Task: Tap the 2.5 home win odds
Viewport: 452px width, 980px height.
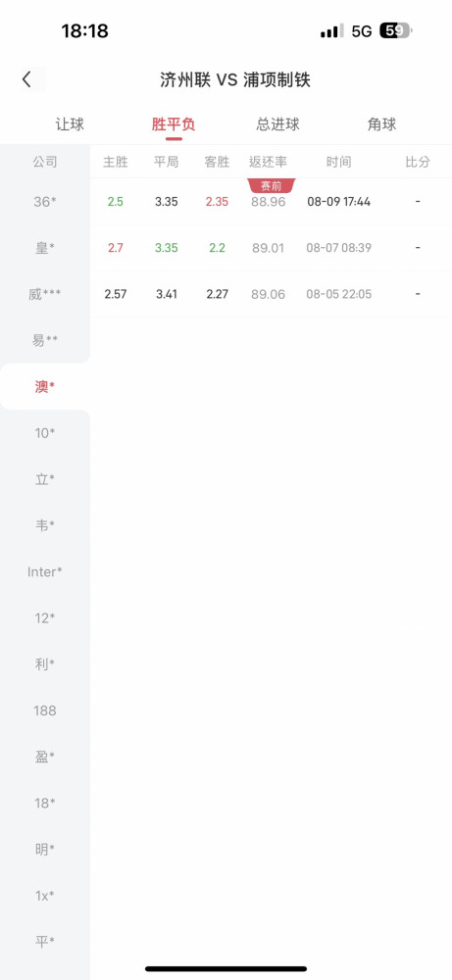Action: (116, 202)
